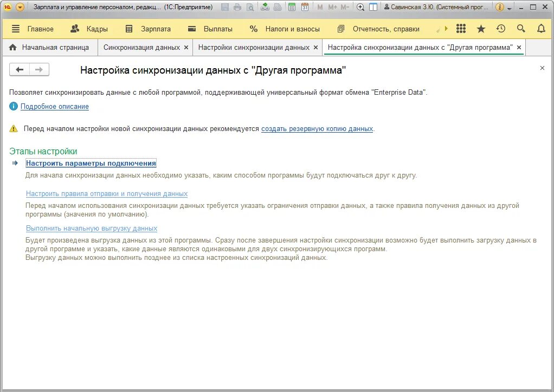Open the Information help icon
The height and width of the screenshot is (392, 554).
(500, 7)
